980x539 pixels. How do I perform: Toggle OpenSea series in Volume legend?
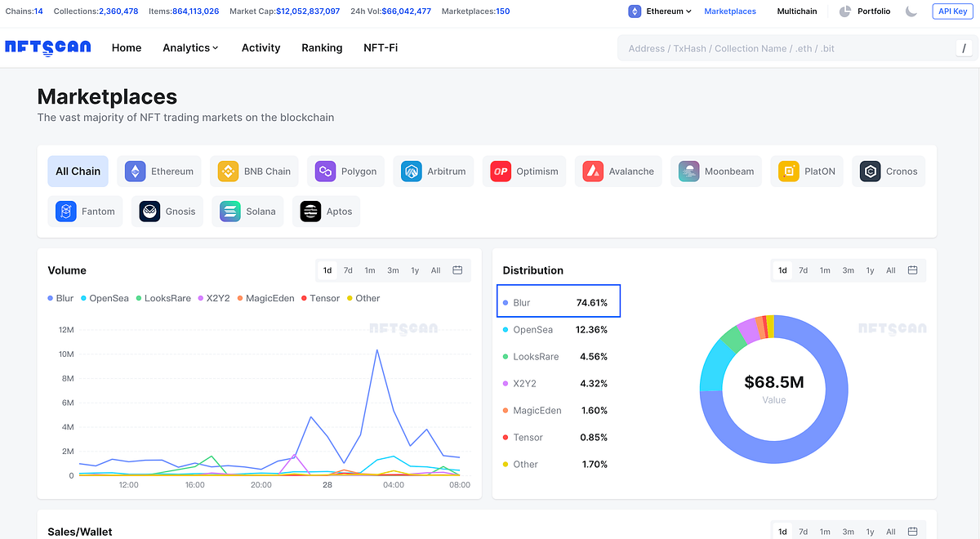click(105, 298)
